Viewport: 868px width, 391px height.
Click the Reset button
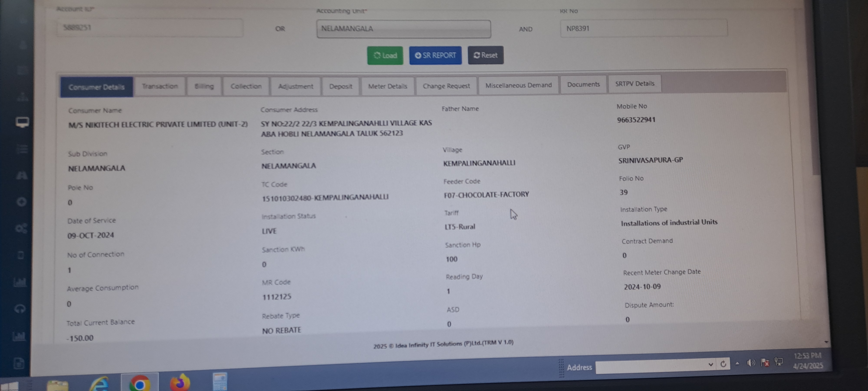click(486, 55)
